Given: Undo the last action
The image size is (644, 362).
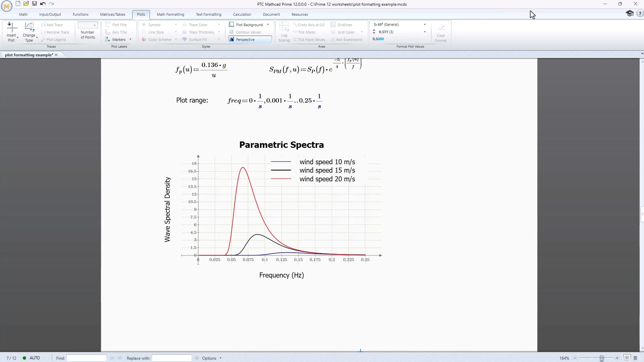Looking at the screenshot, I should (x=43, y=4).
